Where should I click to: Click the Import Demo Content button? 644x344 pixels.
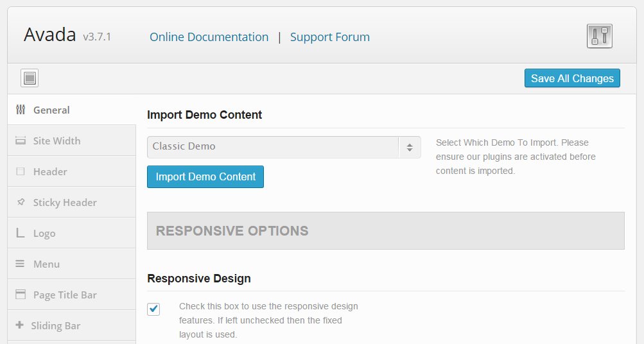coord(205,177)
